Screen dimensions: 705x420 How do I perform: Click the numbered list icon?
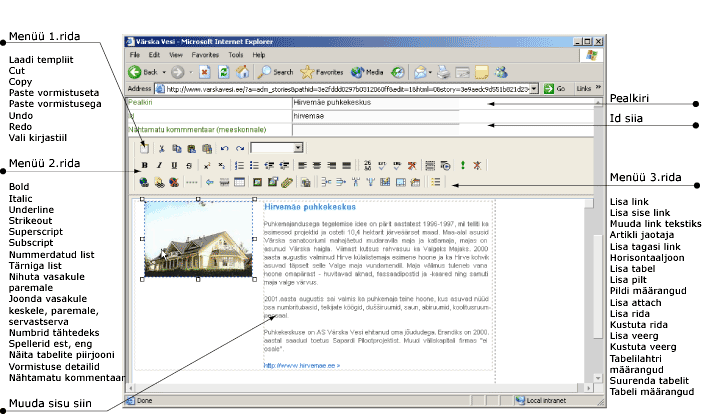pyautogui.click(x=238, y=165)
